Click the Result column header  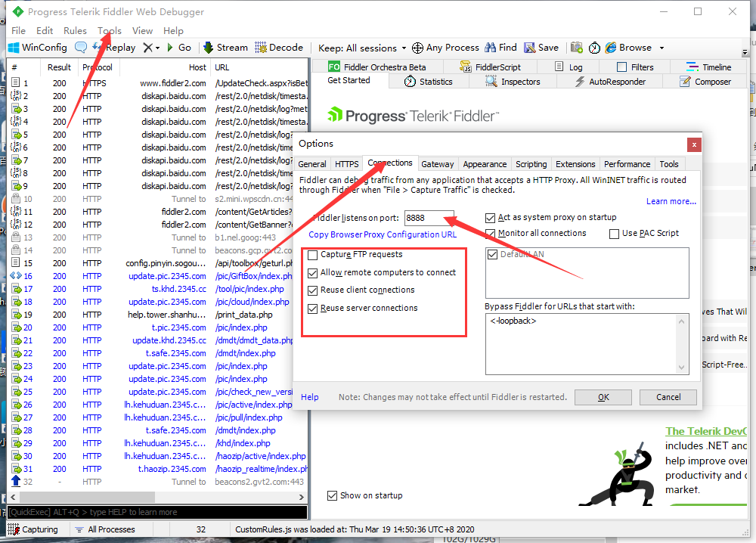(x=59, y=67)
